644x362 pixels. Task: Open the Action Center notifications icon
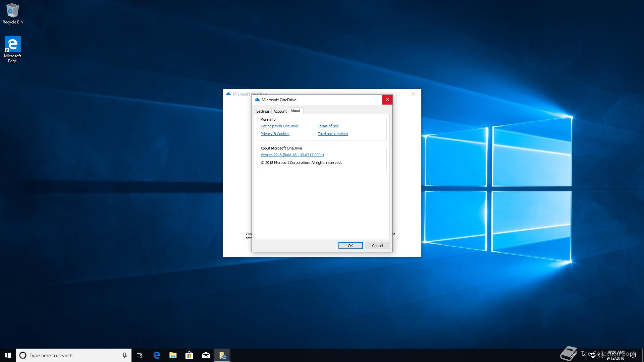[633, 355]
